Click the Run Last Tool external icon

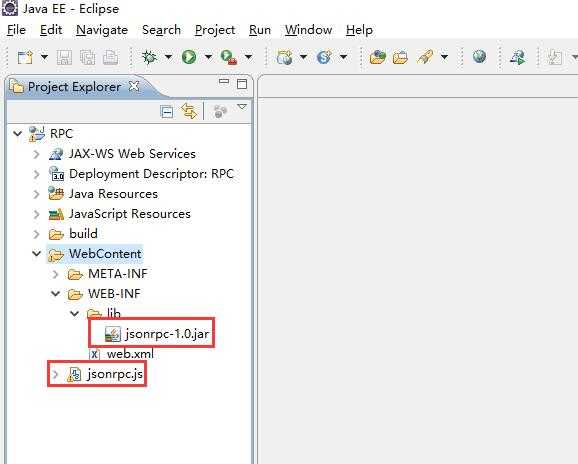pos(229,57)
